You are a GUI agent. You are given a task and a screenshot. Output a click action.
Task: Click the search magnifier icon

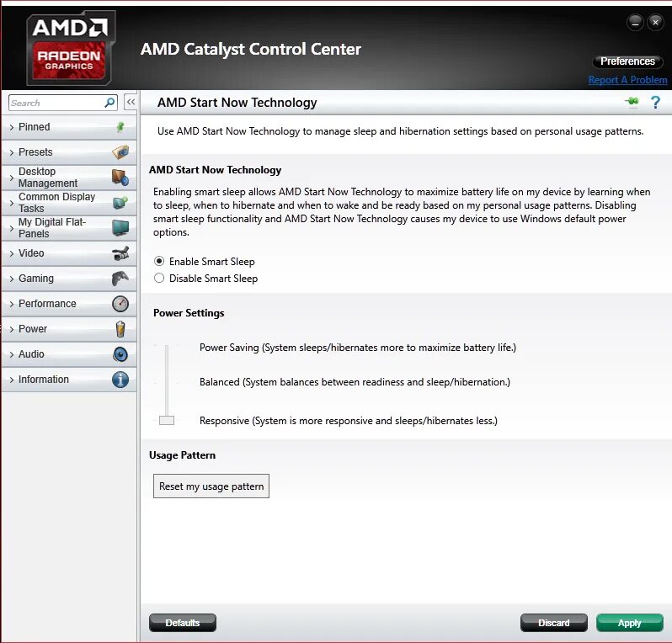tap(109, 103)
